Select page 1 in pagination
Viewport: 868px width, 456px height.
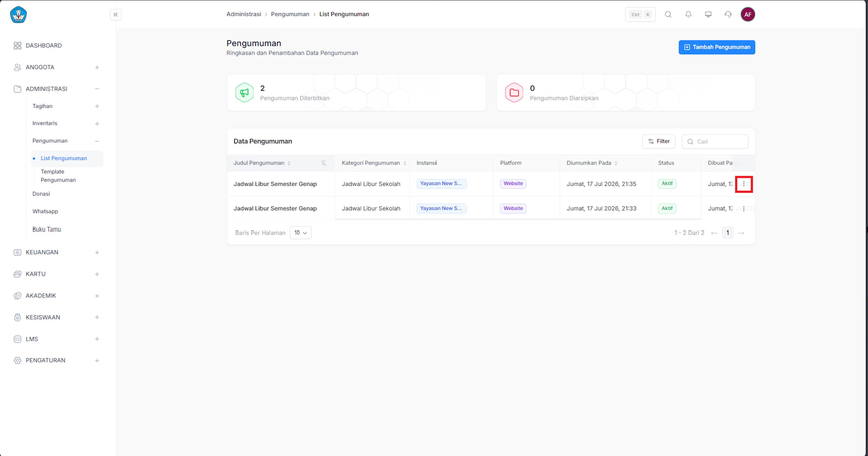(x=727, y=233)
